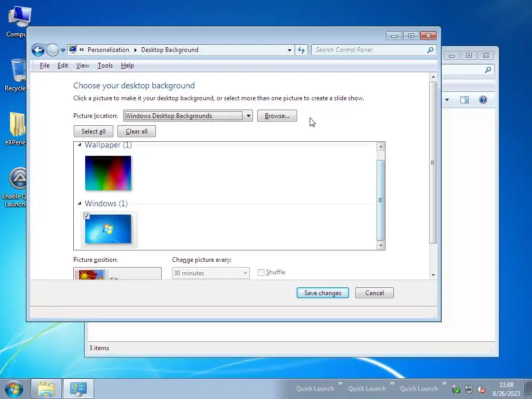Select the rainbow colored wallpaper thumbnail
The image size is (532, 399).
tap(108, 173)
